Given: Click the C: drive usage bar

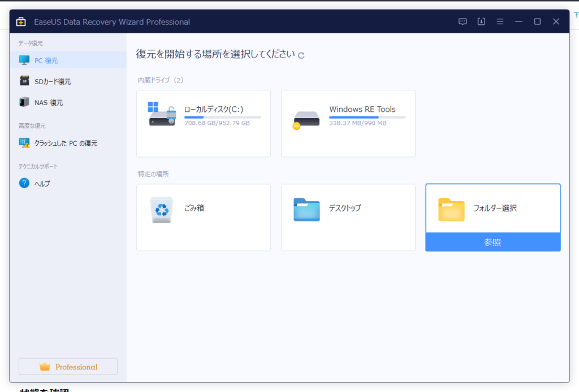Looking at the screenshot, I should pos(222,117).
